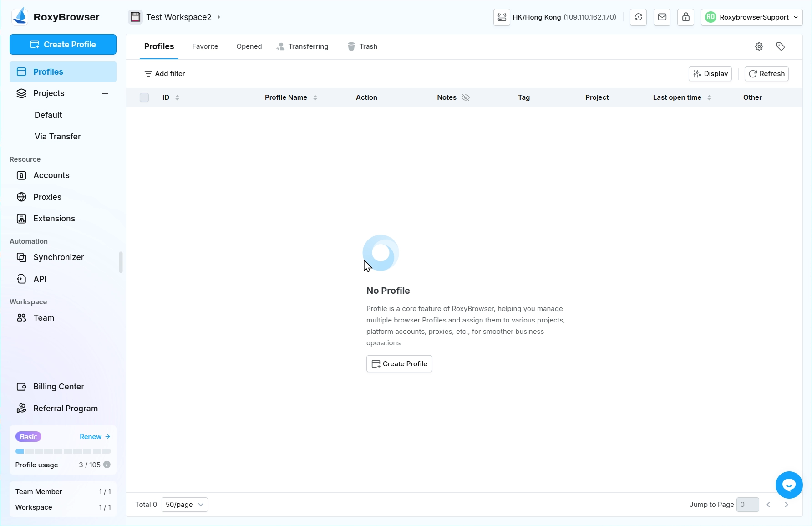812x526 pixels.
Task: Tick the select-all checkbox in table header
Action: [x=144, y=97]
